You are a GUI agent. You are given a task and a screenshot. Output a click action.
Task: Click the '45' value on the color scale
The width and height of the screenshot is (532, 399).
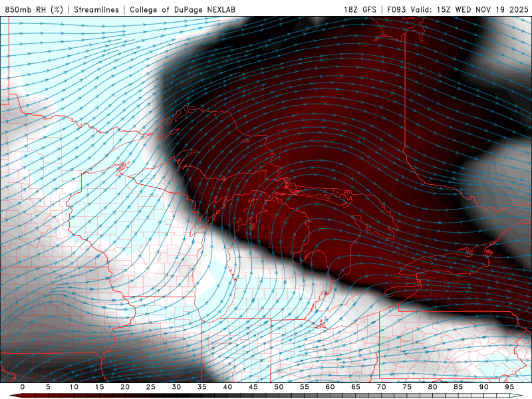point(253,387)
